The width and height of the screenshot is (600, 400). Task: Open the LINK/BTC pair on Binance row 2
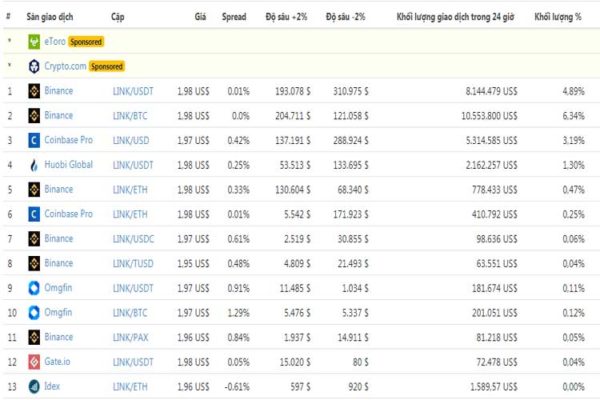click(130, 116)
